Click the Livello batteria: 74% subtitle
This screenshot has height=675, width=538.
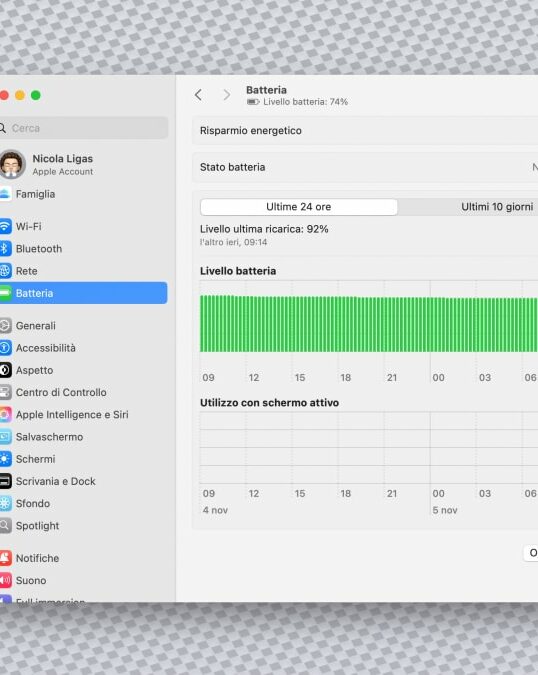click(305, 102)
